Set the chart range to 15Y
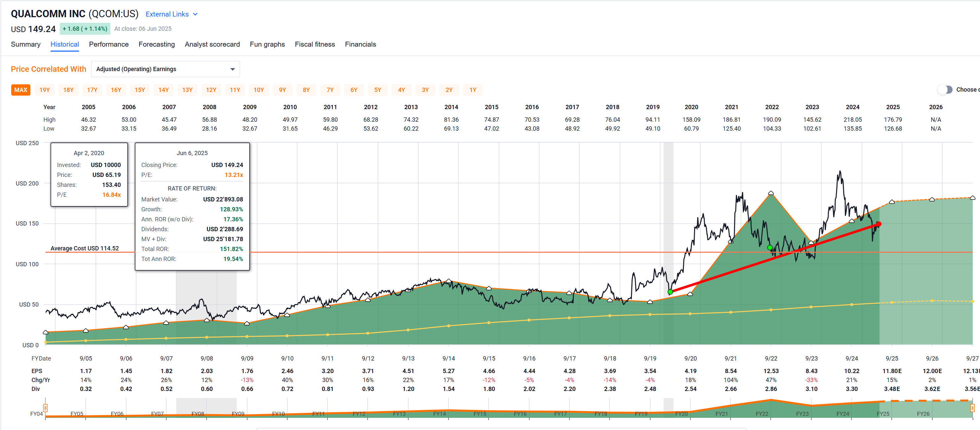The image size is (980, 430). tap(139, 90)
